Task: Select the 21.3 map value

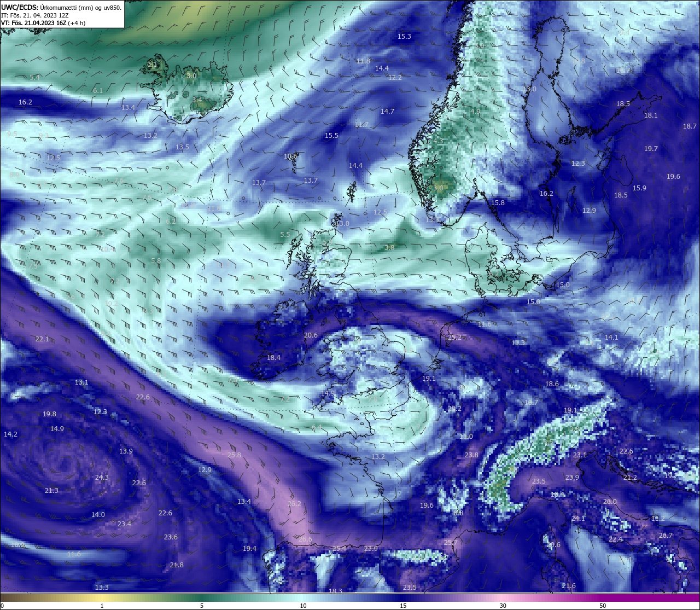Action: pos(51,491)
